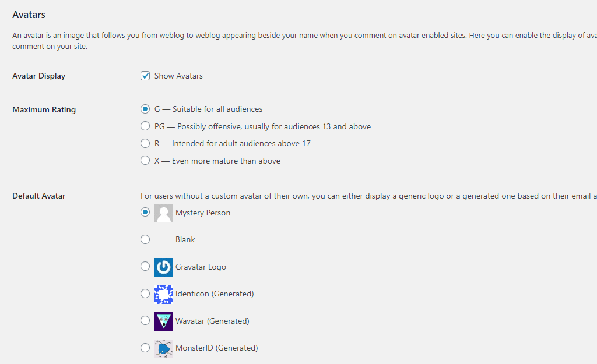Click the Wavatar face image
The image size is (597, 364).
[164, 321]
